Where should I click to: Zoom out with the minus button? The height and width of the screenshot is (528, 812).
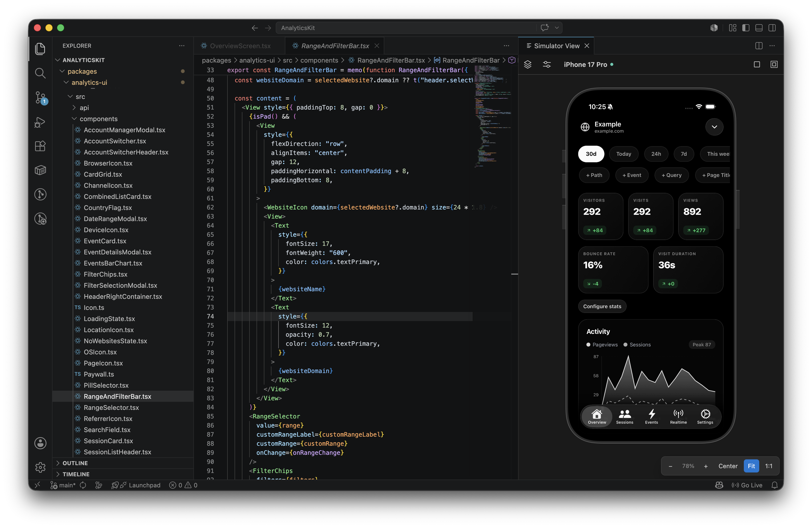[x=670, y=466]
